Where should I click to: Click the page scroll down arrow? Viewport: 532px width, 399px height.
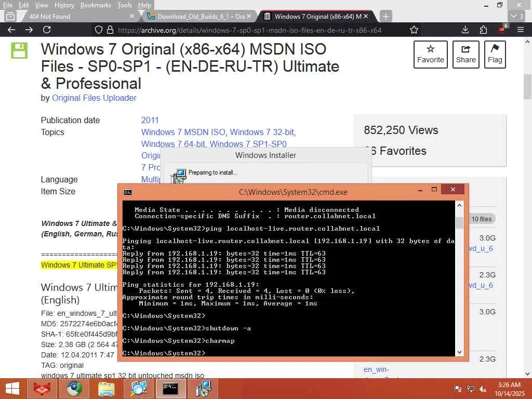pos(527,374)
